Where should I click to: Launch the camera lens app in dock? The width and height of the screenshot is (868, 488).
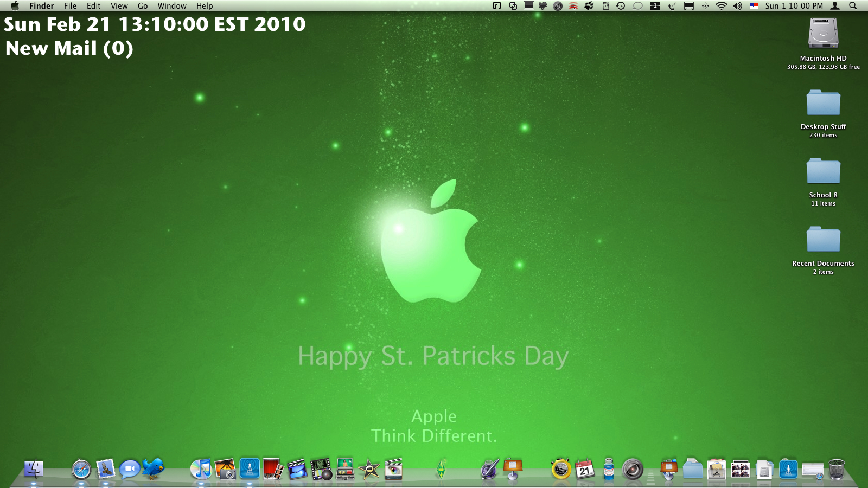pos(633,469)
